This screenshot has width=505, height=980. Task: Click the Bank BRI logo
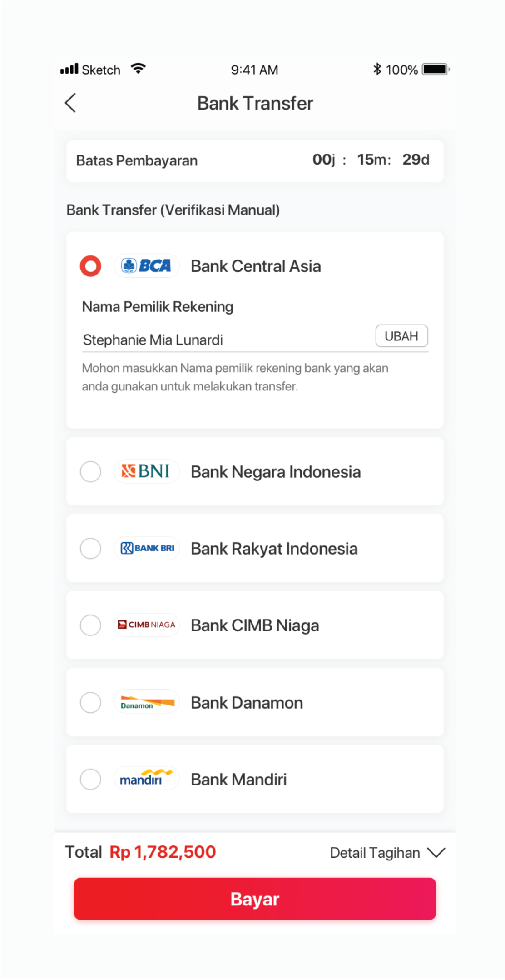point(147,548)
